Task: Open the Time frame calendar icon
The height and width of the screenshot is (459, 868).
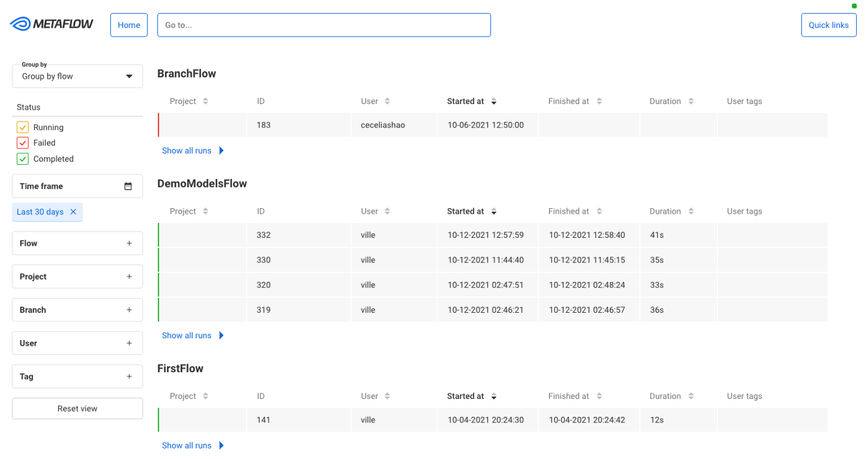Action: click(128, 186)
